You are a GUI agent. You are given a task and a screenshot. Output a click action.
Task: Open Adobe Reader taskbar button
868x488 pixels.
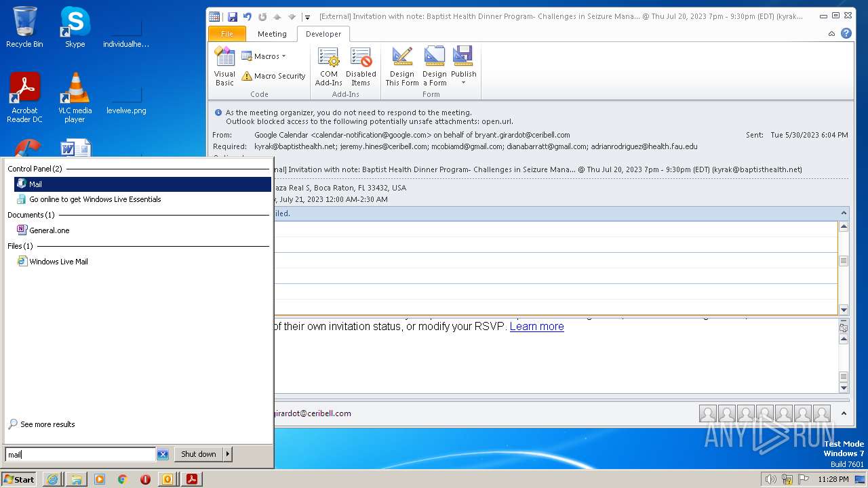click(192, 479)
